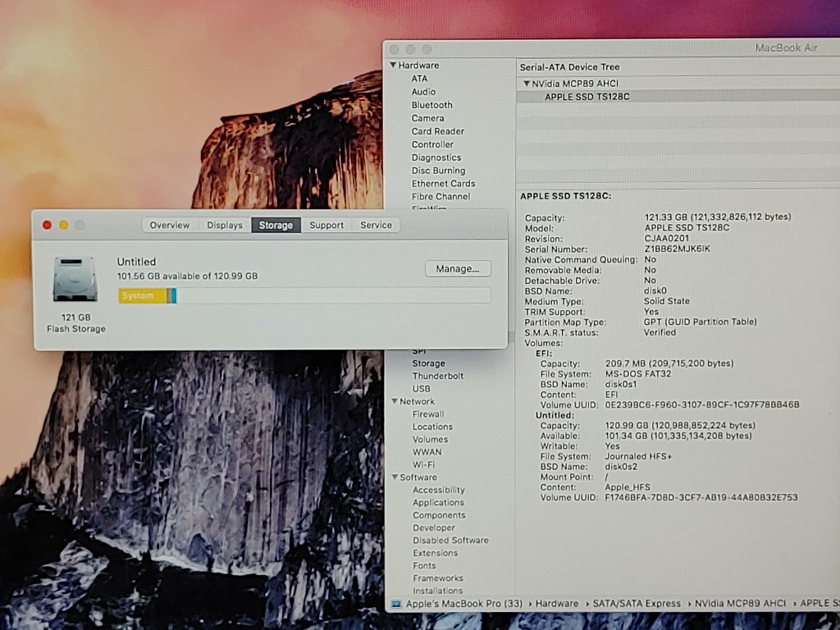Select Volumes under Network

point(430,440)
